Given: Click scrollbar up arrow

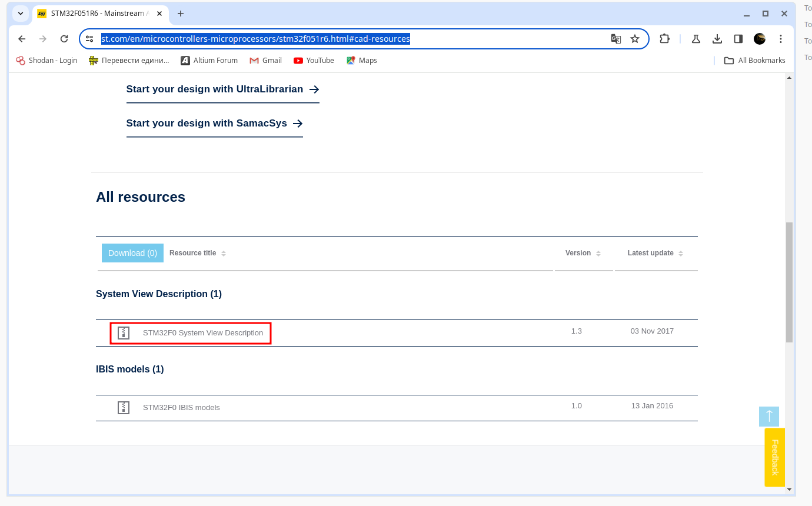Looking at the screenshot, I should [x=789, y=78].
